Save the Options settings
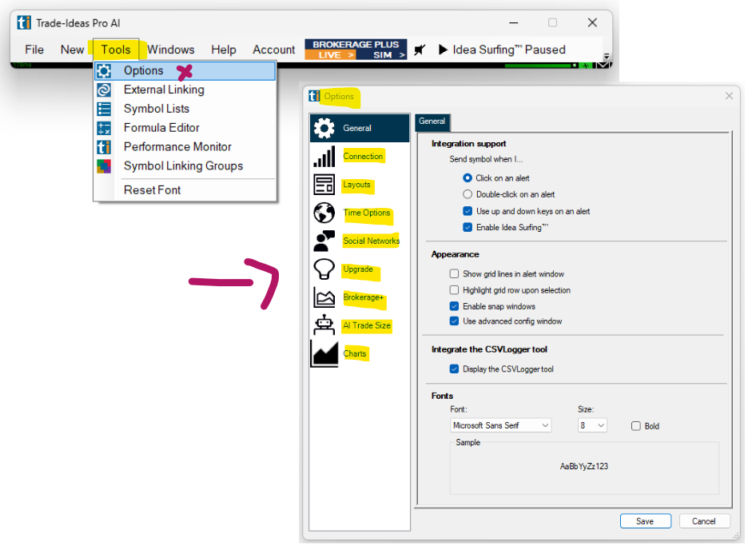 pos(645,521)
